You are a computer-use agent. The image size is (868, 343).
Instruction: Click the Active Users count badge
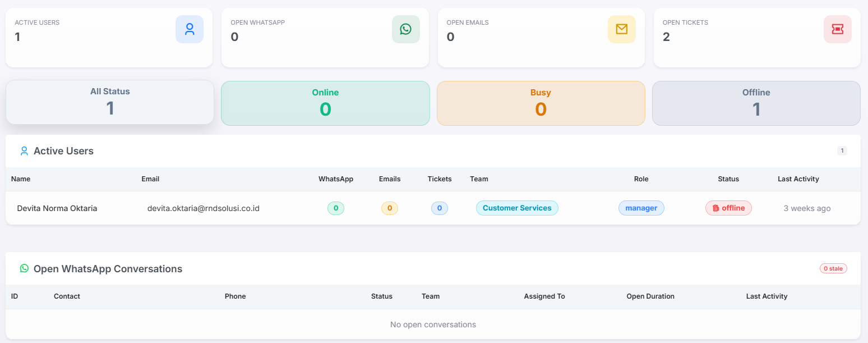tap(842, 150)
